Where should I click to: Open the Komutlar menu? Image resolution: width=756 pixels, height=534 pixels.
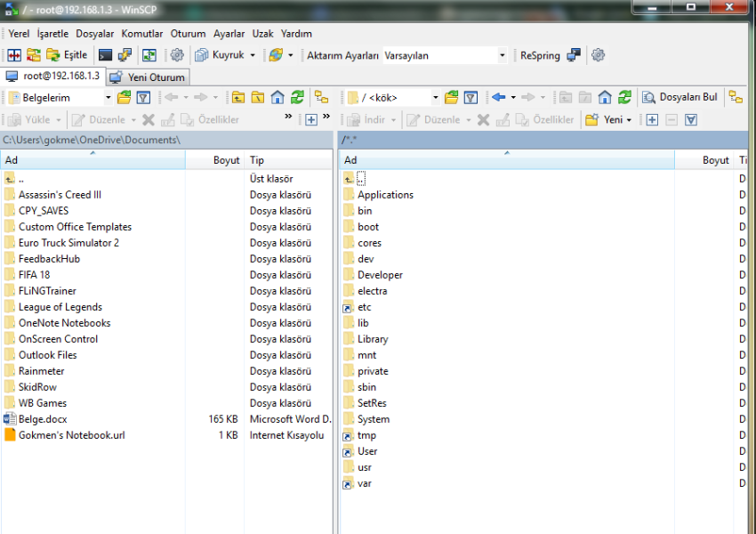click(142, 34)
